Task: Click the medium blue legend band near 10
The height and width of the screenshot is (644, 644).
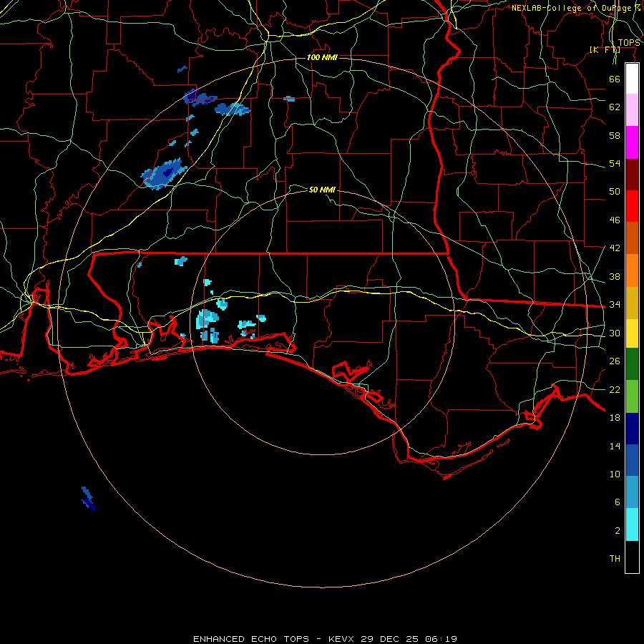Action: (x=632, y=460)
